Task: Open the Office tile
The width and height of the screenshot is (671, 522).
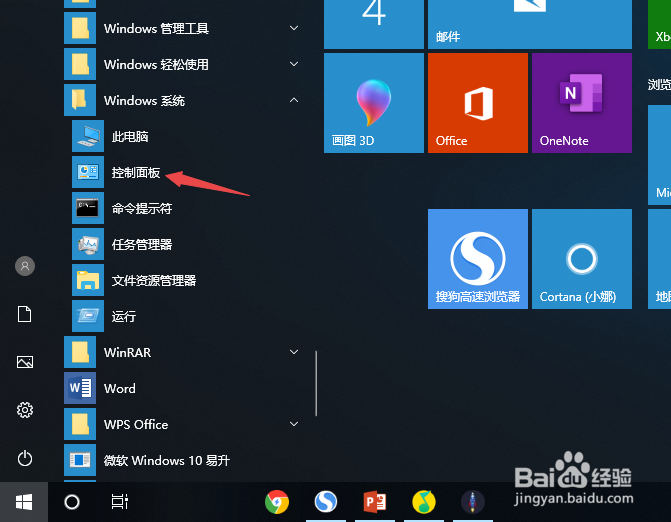Action: pyautogui.click(x=478, y=103)
